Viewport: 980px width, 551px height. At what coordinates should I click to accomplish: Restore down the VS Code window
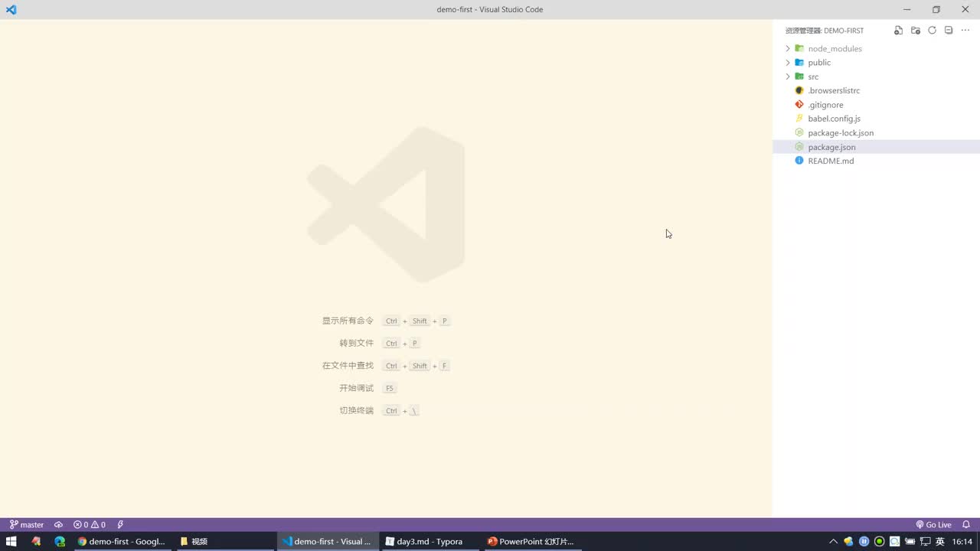coord(936,9)
